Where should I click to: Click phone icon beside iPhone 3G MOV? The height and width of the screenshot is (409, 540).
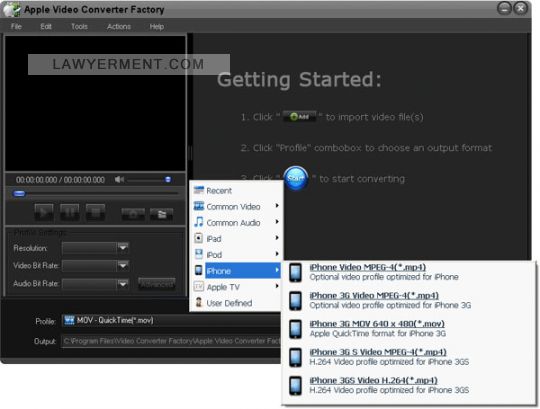click(295, 329)
